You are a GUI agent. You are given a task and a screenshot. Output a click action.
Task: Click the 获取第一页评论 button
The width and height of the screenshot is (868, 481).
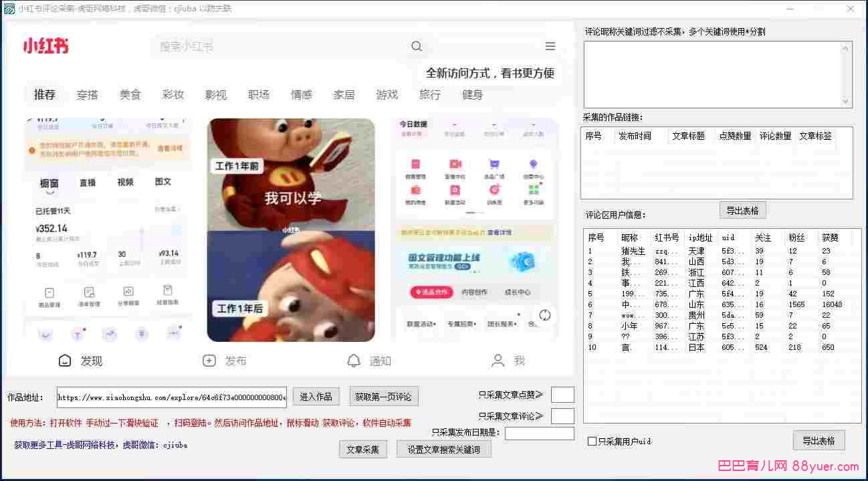tap(385, 396)
